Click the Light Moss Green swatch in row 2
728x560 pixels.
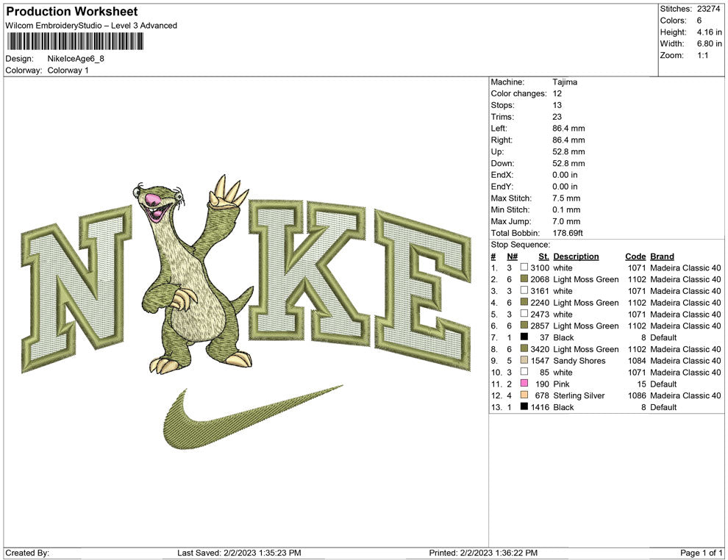click(x=524, y=279)
